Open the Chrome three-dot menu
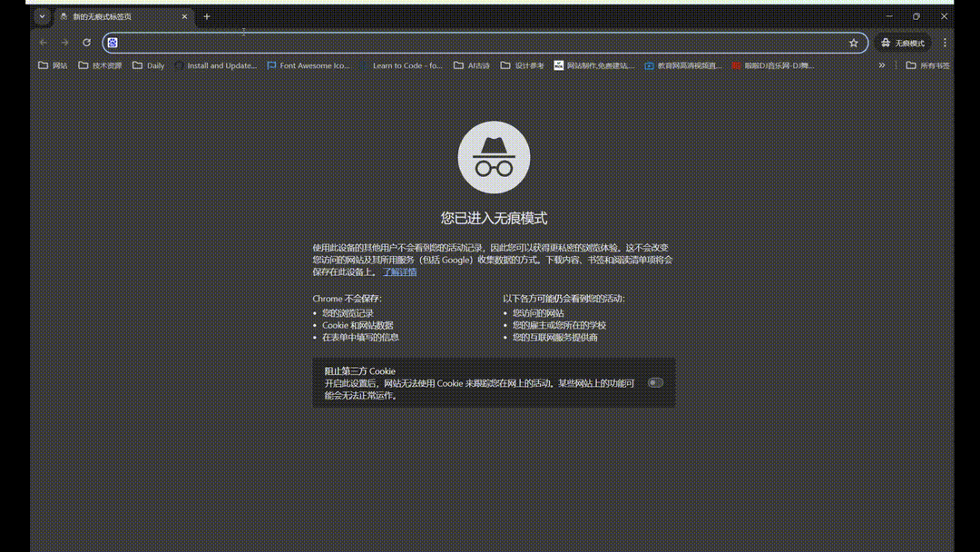Viewport: 980px width, 552px height. [x=945, y=43]
